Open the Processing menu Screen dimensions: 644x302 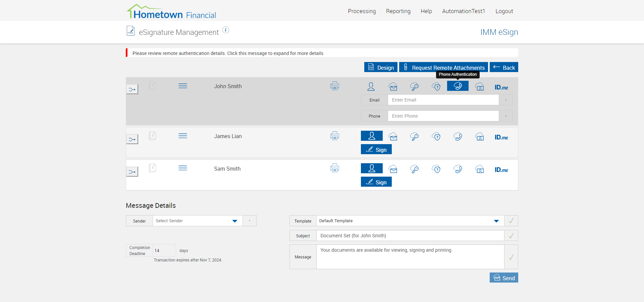[362, 11]
